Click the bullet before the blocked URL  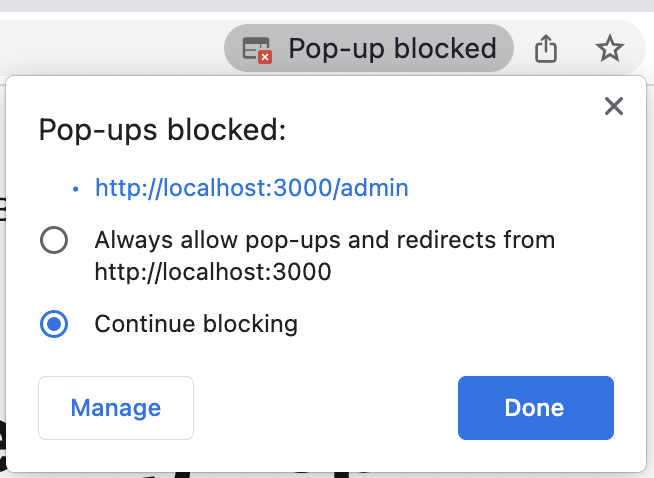click(x=75, y=189)
